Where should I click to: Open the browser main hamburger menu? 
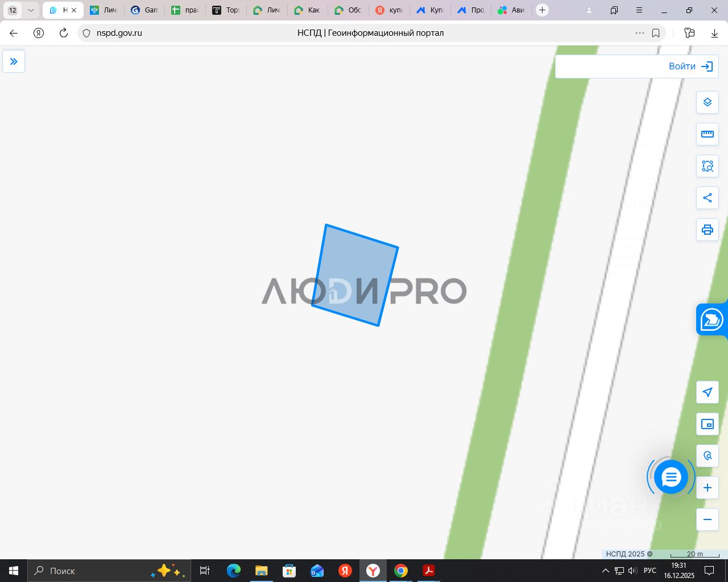point(639,10)
